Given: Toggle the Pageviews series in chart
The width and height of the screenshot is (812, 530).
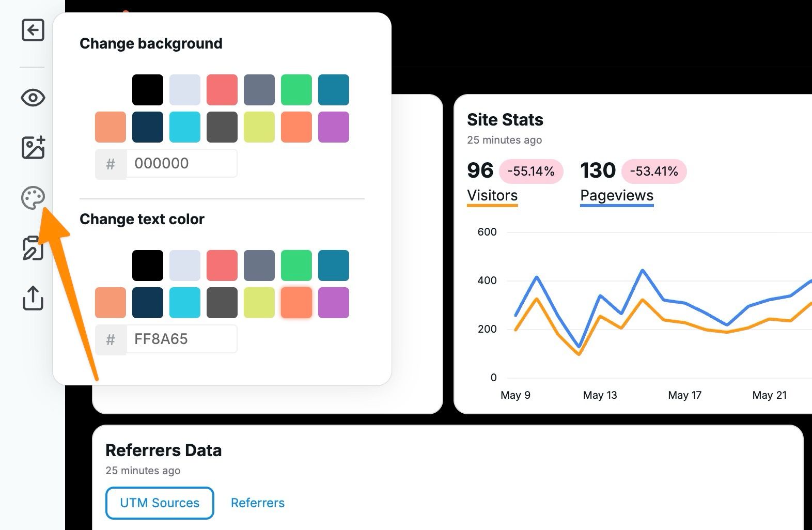Looking at the screenshot, I should coord(616,195).
